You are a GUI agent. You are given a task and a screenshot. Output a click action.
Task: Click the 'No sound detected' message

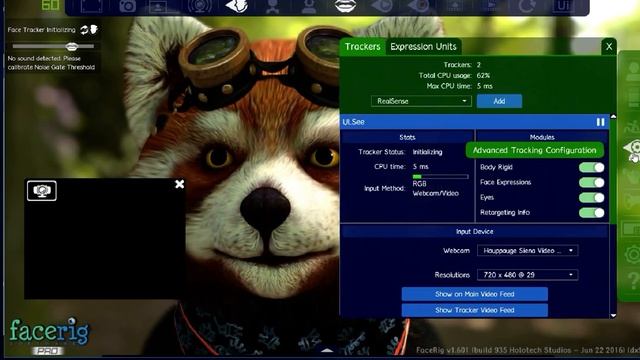tap(51, 63)
